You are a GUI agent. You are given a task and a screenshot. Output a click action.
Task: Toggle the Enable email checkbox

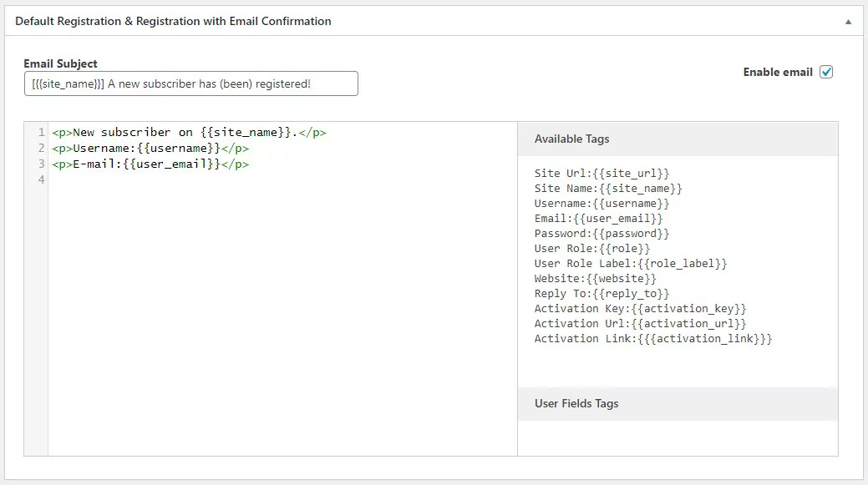coord(826,72)
